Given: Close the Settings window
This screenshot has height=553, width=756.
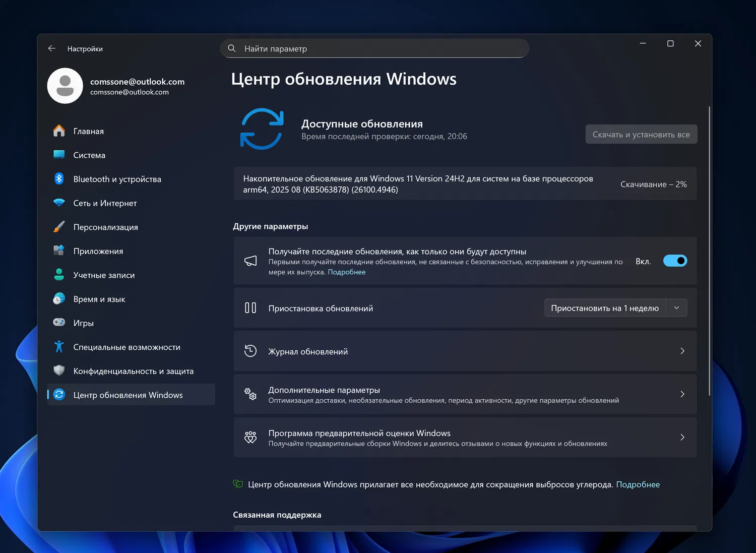Looking at the screenshot, I should click(x=698, y=43).
